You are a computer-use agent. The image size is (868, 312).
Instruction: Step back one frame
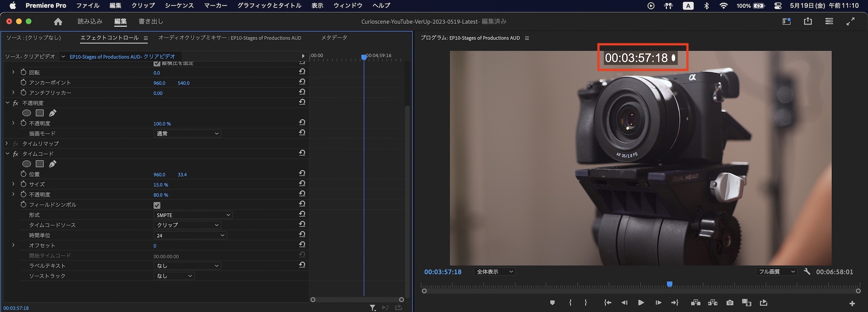tap(624, 303)
